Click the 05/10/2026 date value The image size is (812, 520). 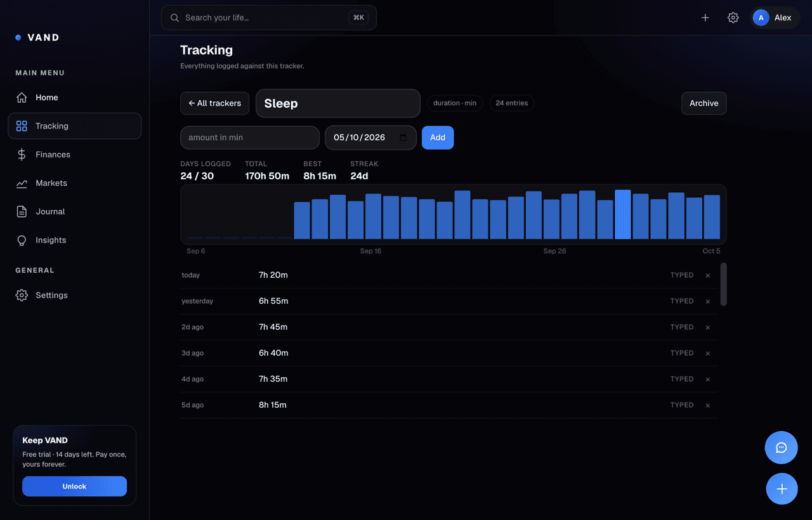360,138
